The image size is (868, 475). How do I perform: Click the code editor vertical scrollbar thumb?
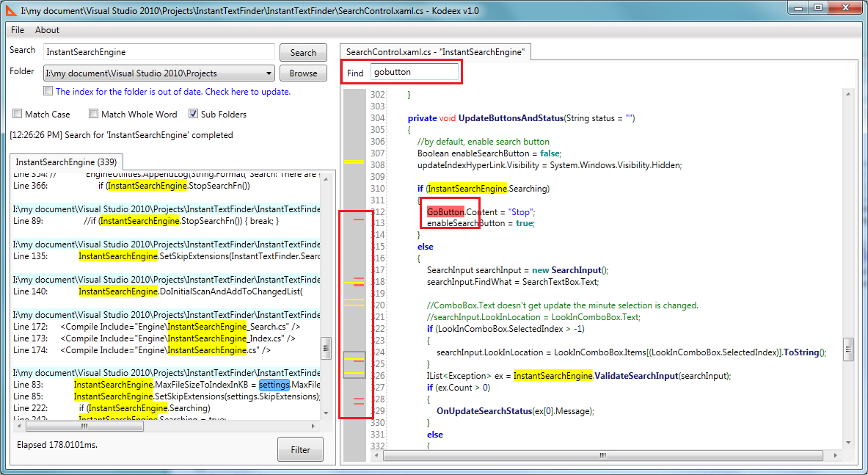click(848, 347)
